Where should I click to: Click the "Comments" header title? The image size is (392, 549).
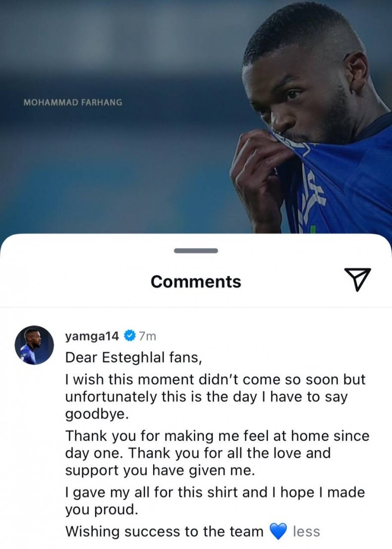[x=196, y=282]
